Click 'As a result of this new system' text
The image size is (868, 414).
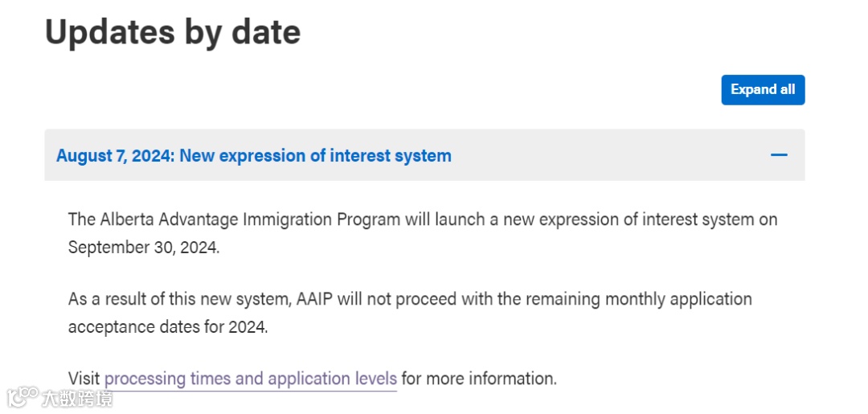click(x=179, y=299)
